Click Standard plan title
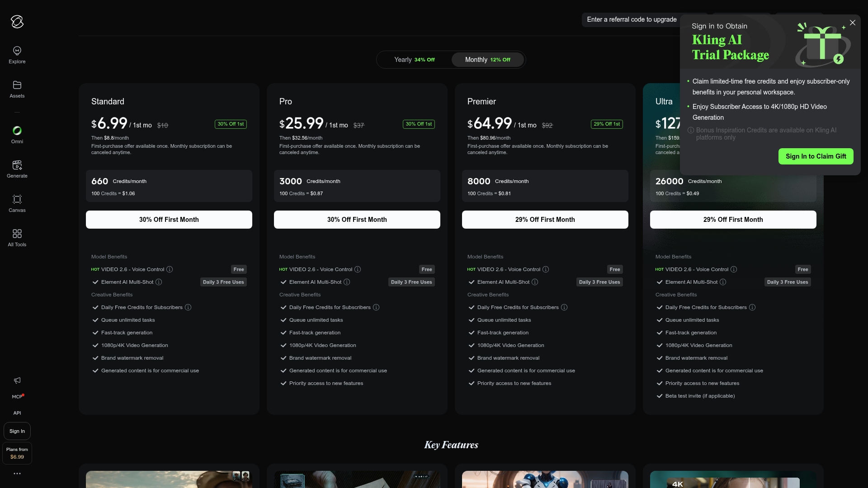The image size is (868, 488). tap(108, 102)
